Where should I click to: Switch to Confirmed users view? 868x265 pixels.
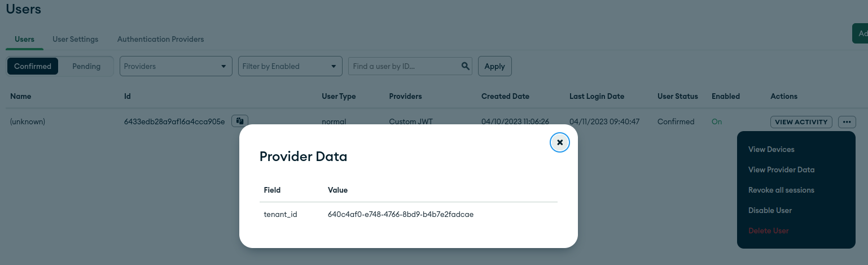point(33,66)
